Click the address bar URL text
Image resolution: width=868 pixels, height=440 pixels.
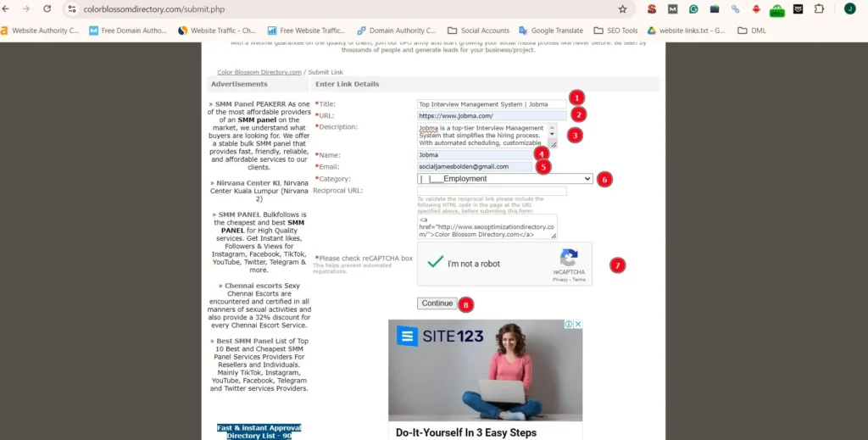tap(154, 8)
